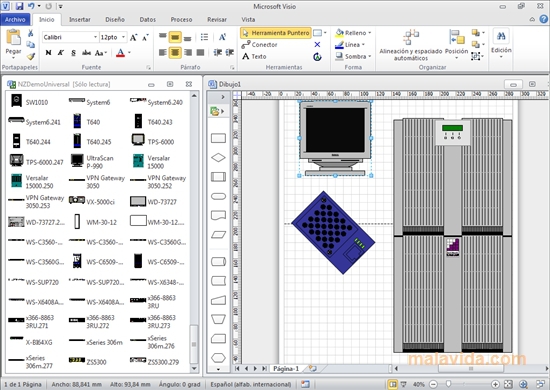Select the ZS5300 stencil shape
Screen dimensions: 550x390
[x=88, y=361]
